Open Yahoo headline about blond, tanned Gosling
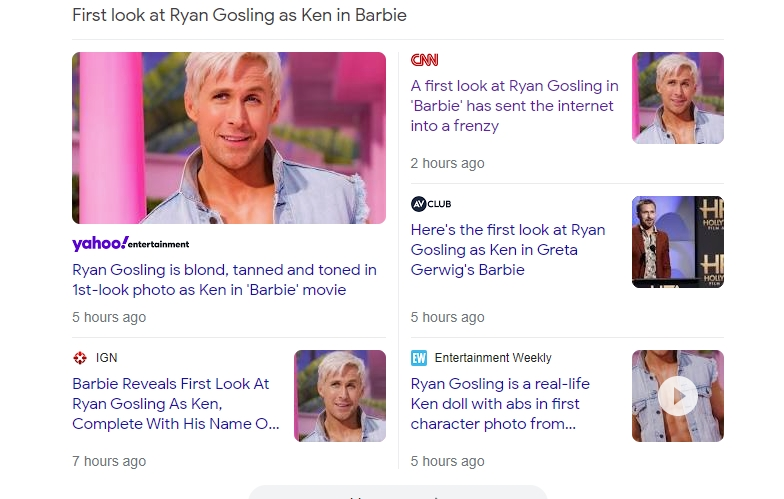784x499 pixels. pyautogui.click(x=224, y=280)
